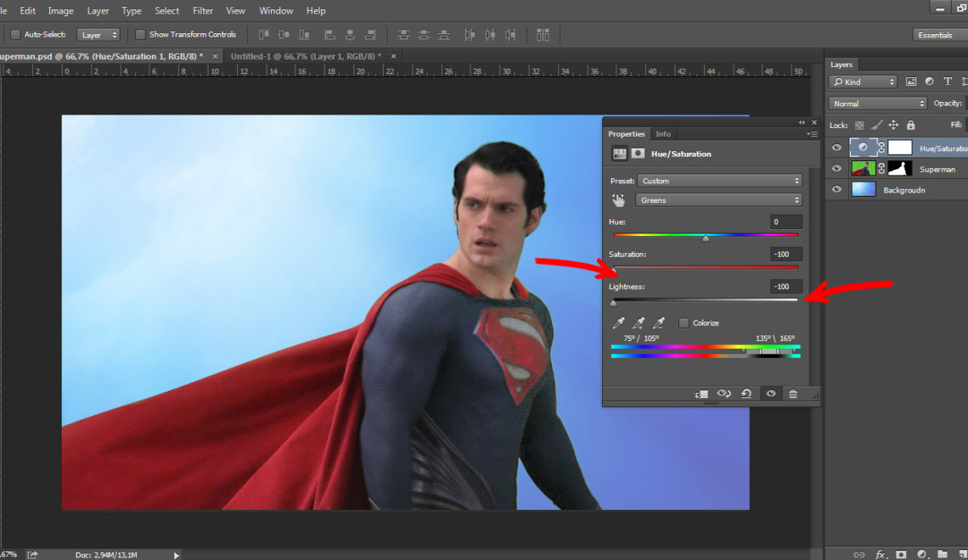Viewport: 968px width, 560px height.
Task: Click the Align Right Edges icon
Action: click(369, 35)
